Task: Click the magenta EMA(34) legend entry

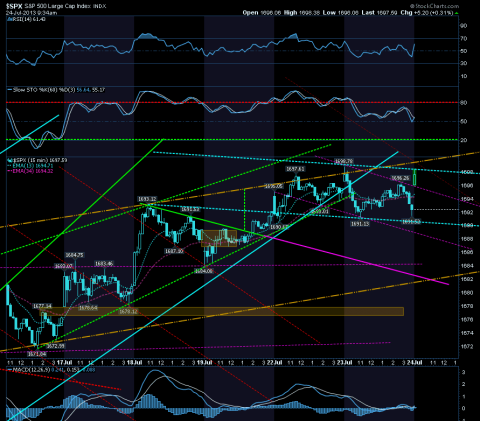Action: click(x=30, y=171)
